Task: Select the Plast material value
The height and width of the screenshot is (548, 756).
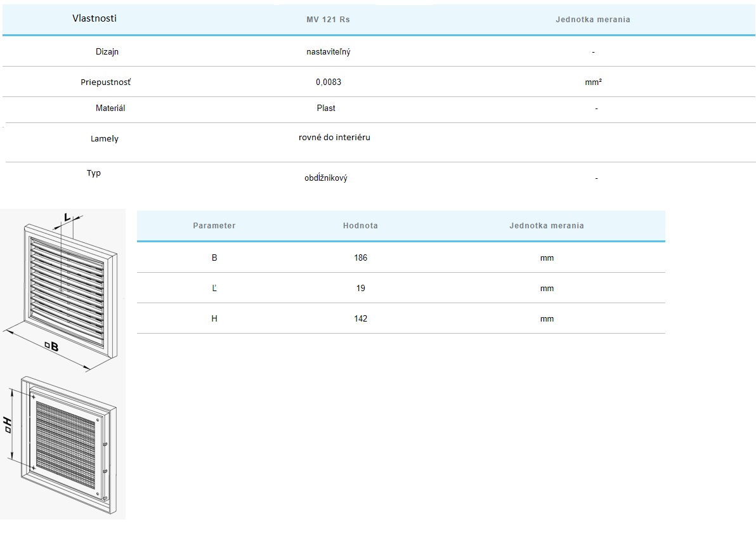Action: tap(326, 108)
